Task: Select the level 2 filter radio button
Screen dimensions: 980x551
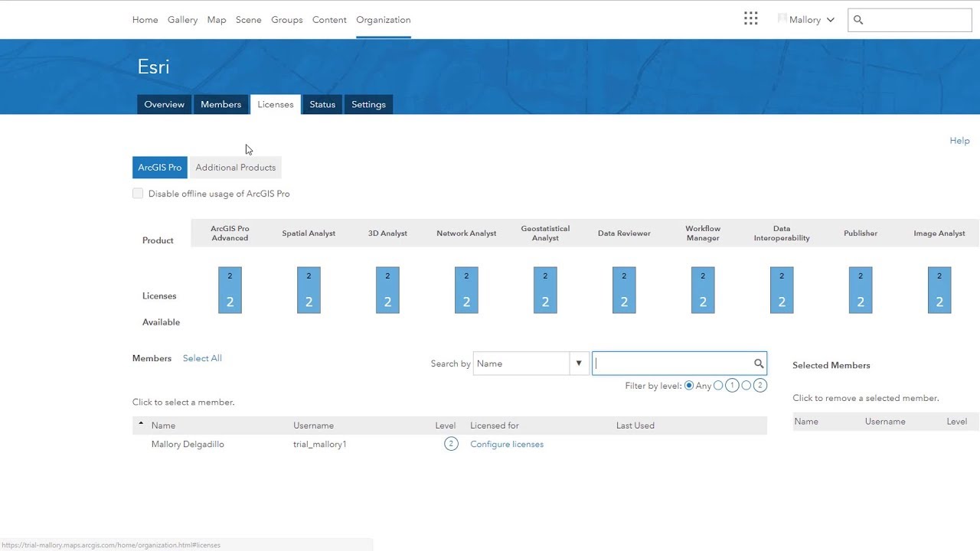Action: tap(746, 386)
